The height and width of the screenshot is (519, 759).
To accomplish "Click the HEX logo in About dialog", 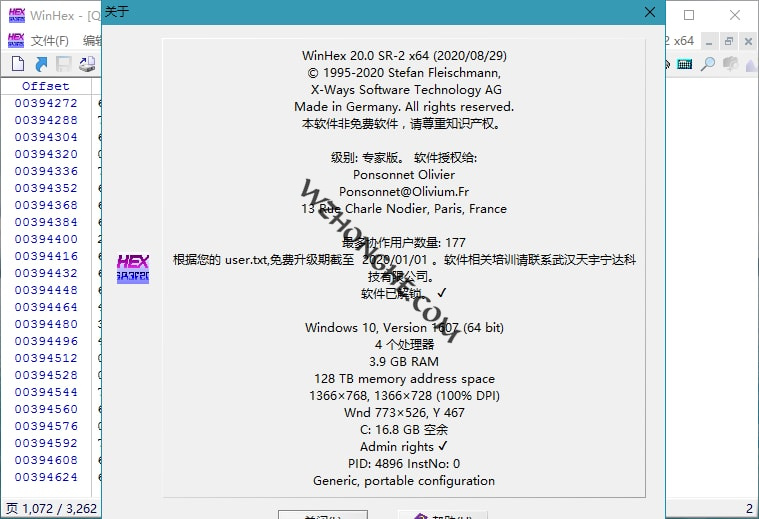I will coord(133,269).
